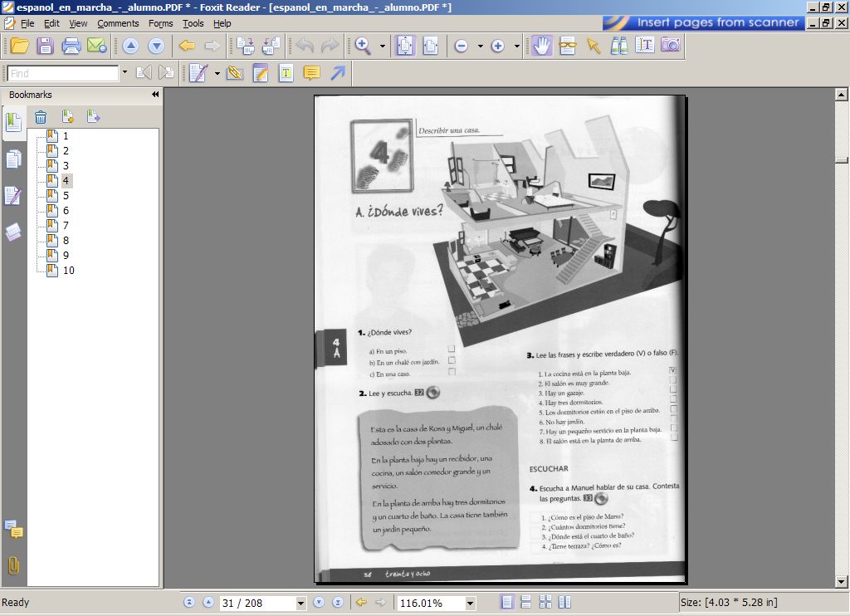Select the Snapshot camera tool
850x616 pixels.
point(670,46)
